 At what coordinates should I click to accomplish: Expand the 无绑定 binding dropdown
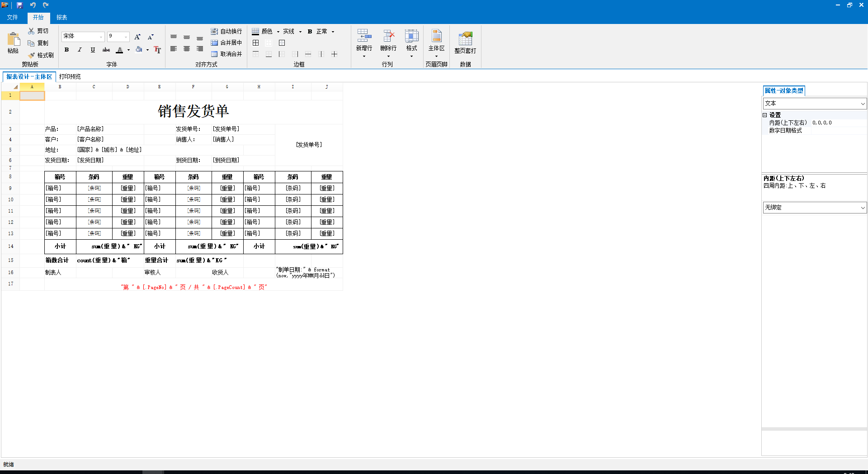pos(863,208)
